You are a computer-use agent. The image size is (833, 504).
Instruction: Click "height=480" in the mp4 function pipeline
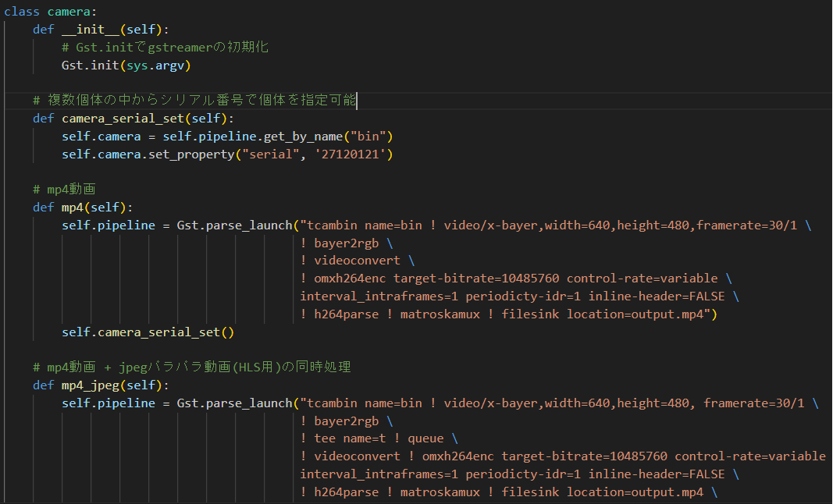(653, 225)
